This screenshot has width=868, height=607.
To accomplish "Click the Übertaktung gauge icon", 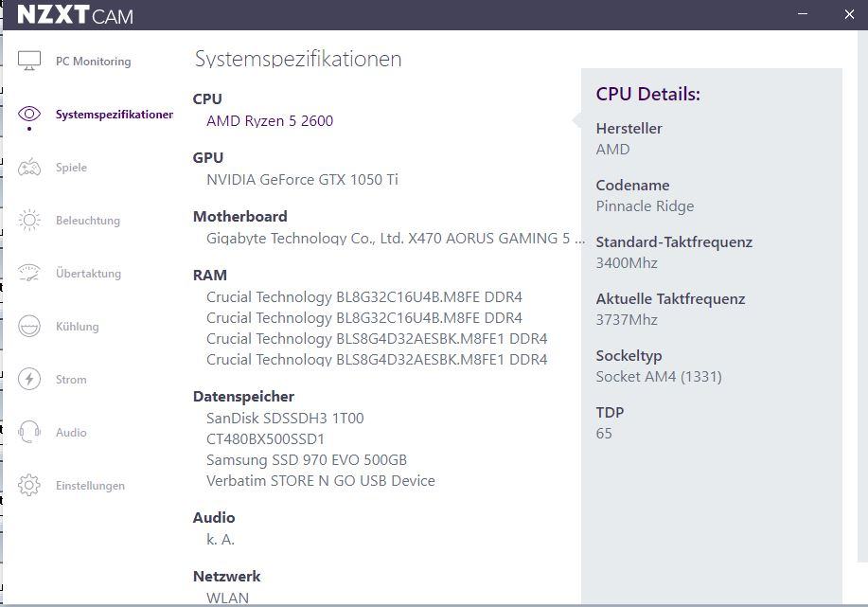I will [29, 273].
